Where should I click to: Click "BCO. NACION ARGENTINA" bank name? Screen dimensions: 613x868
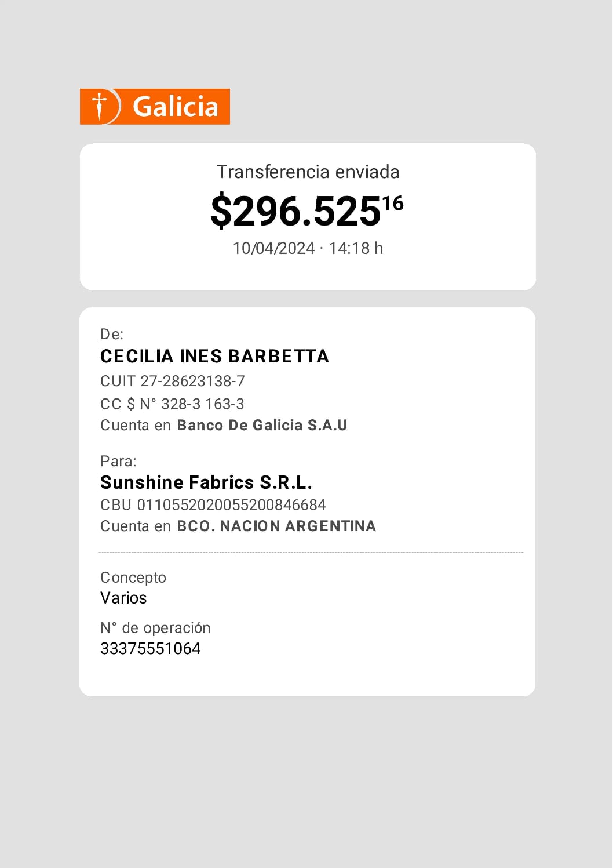(276, 526)
